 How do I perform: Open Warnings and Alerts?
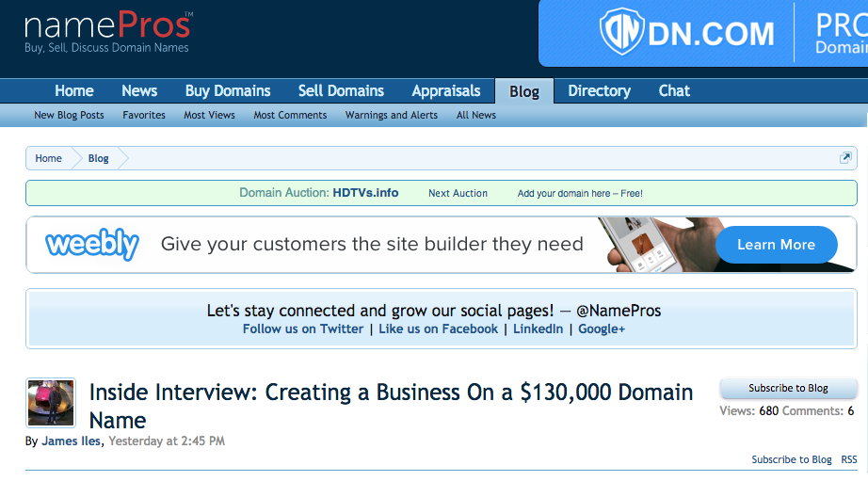coord(392,115)
